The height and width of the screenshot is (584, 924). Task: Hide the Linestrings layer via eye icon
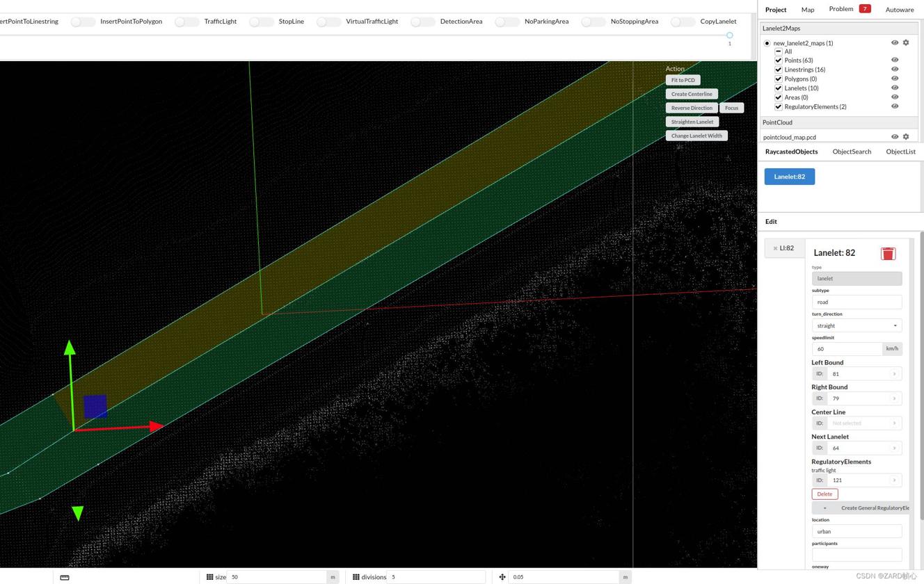895,70
